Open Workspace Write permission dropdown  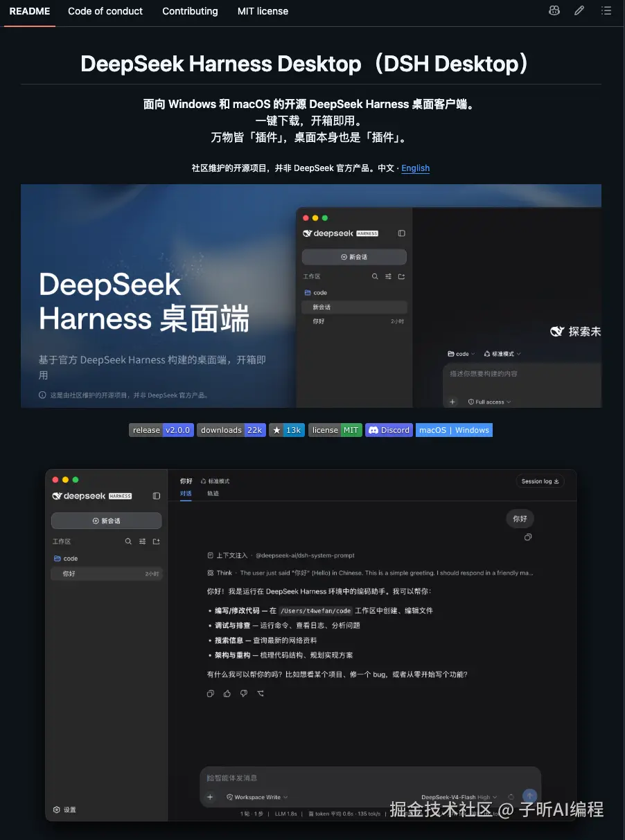(x=257, y=797)
